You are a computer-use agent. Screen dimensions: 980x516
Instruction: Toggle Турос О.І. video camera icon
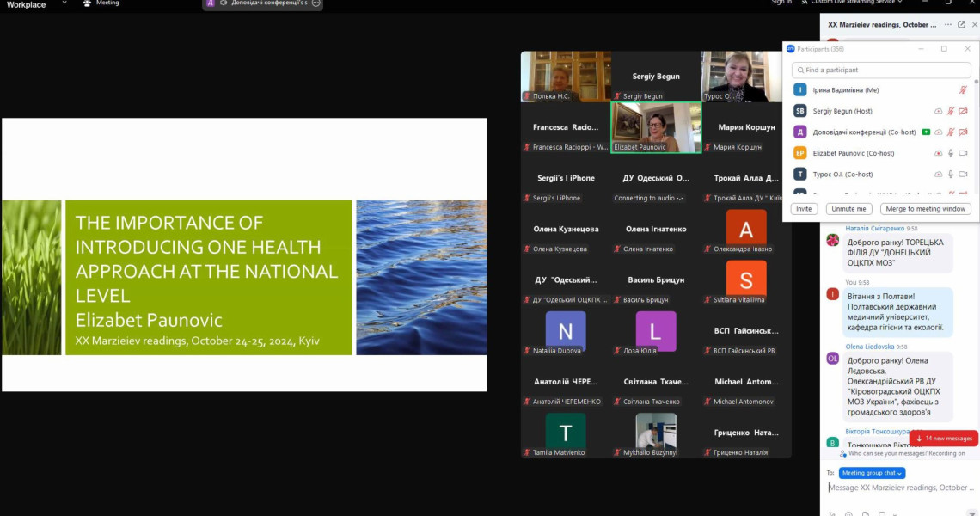click(x=963, y=175)
